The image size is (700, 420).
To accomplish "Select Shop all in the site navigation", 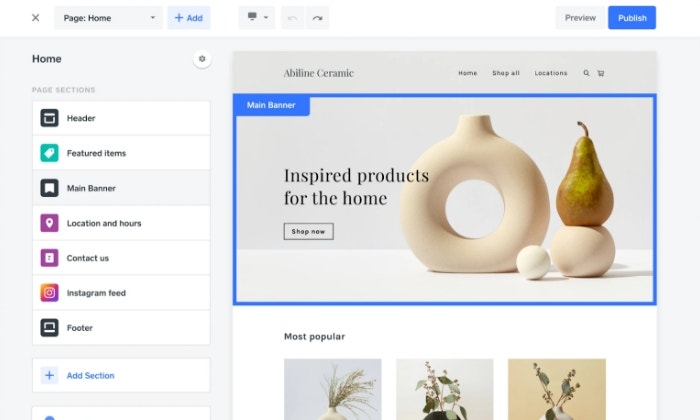I will coord(506,73).
